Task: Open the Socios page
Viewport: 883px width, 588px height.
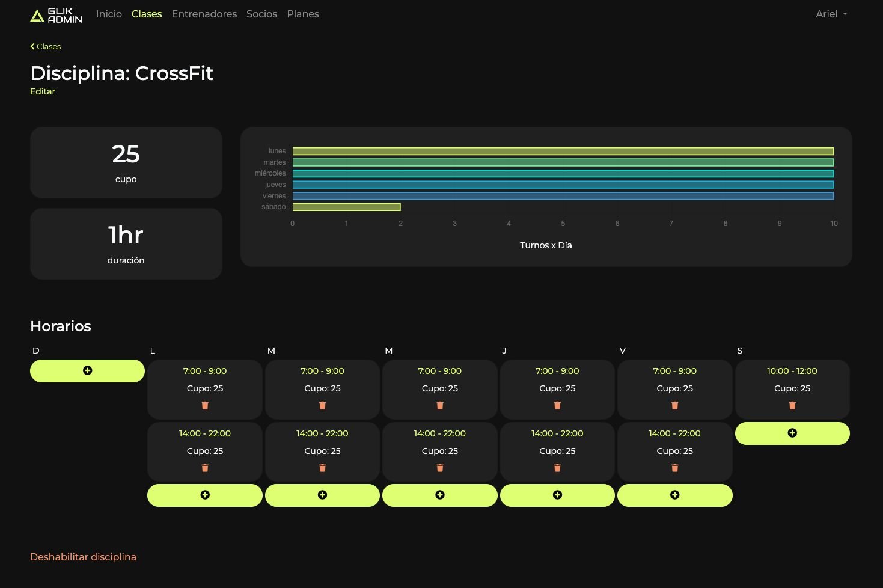Action: click(261, 14)
